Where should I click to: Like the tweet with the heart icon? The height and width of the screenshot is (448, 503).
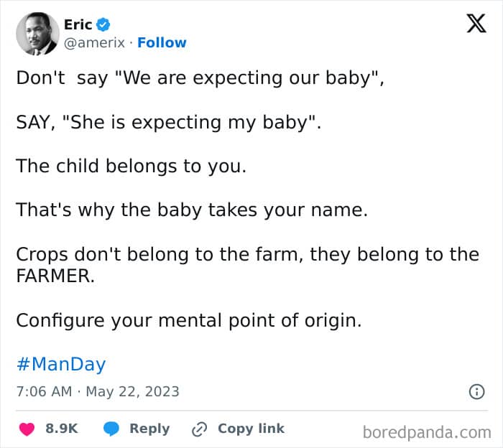(27, 429)
